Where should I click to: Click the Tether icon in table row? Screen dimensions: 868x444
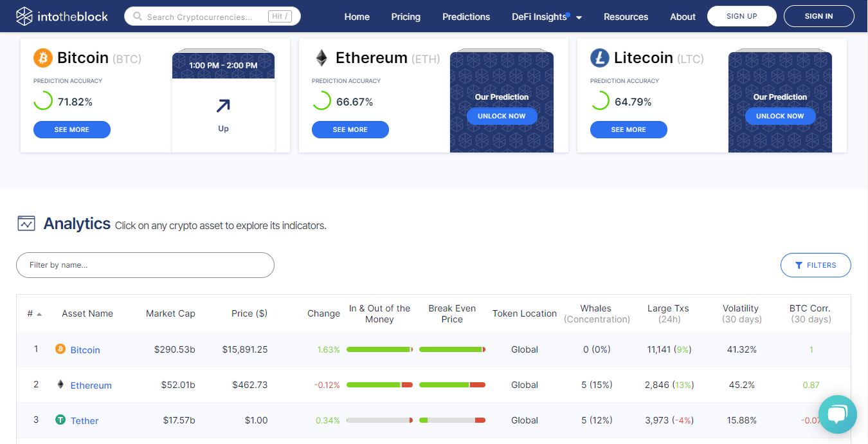tap(60, 420)
